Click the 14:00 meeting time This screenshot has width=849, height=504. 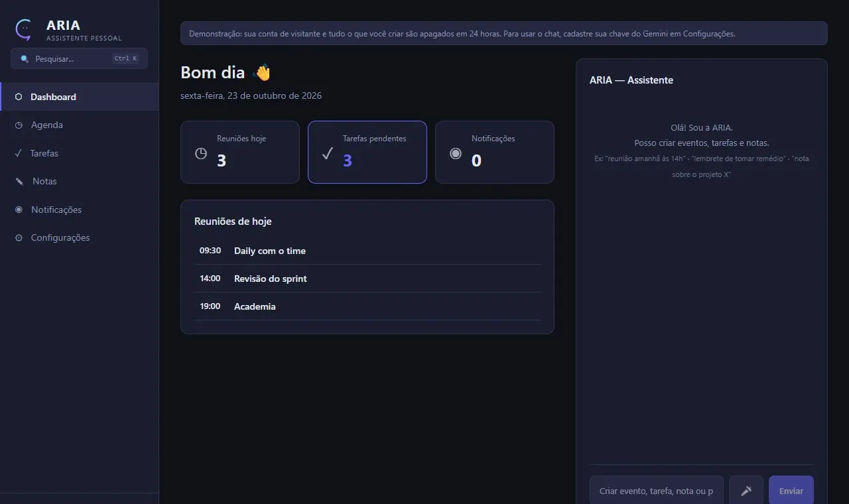tap(210, 279)
